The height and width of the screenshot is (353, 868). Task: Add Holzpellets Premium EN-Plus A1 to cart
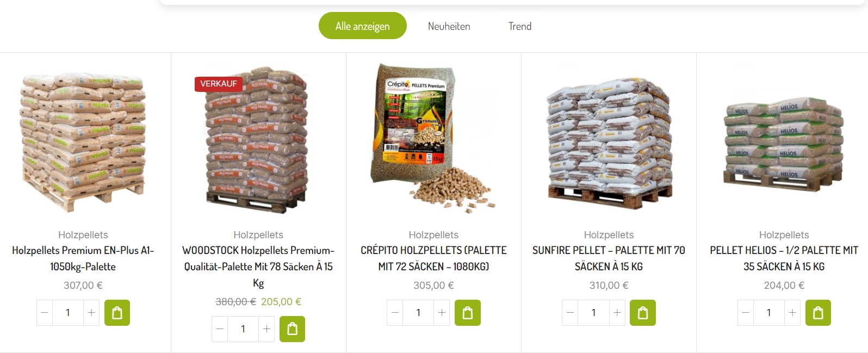[x=117, y=313]
